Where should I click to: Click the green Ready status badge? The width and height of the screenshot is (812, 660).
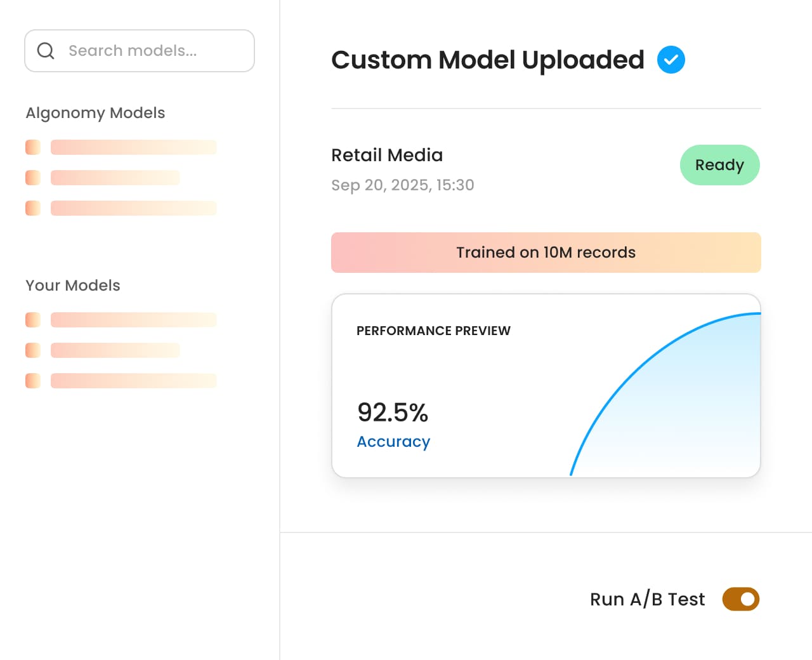click(719, 165)
